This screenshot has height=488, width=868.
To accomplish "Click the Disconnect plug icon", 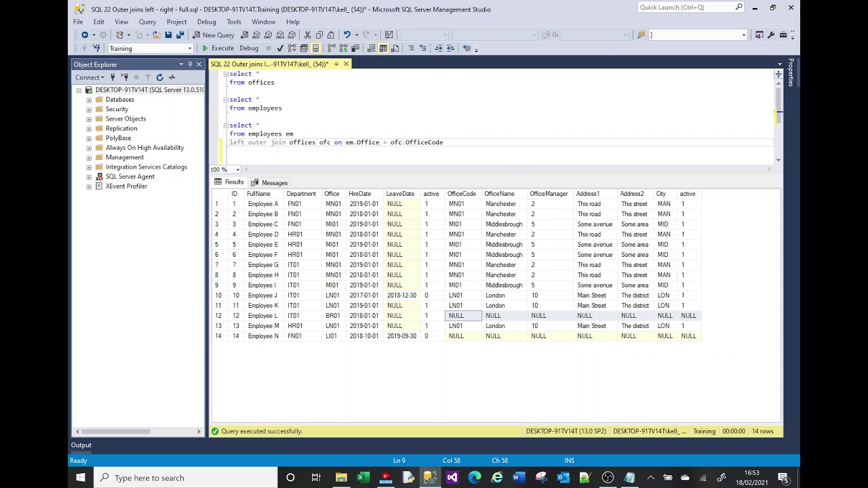I will pos(124,77).
